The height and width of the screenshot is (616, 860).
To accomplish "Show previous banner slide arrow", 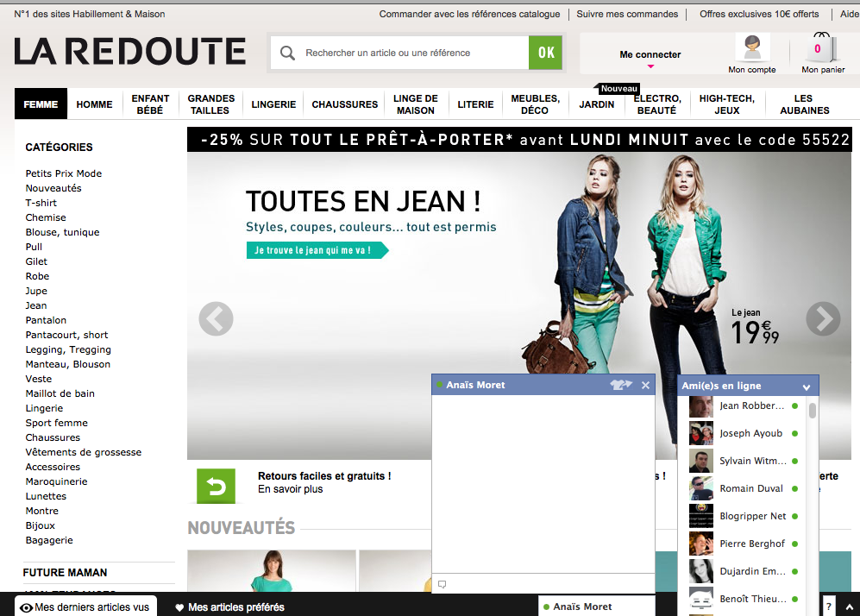I will pos(216,318).
